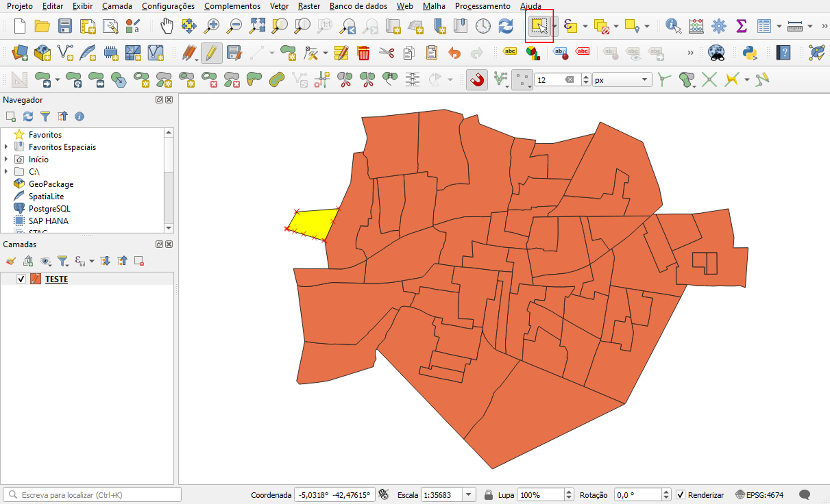Open the Vetor menu
830x504 pixels.
(279, 6)
